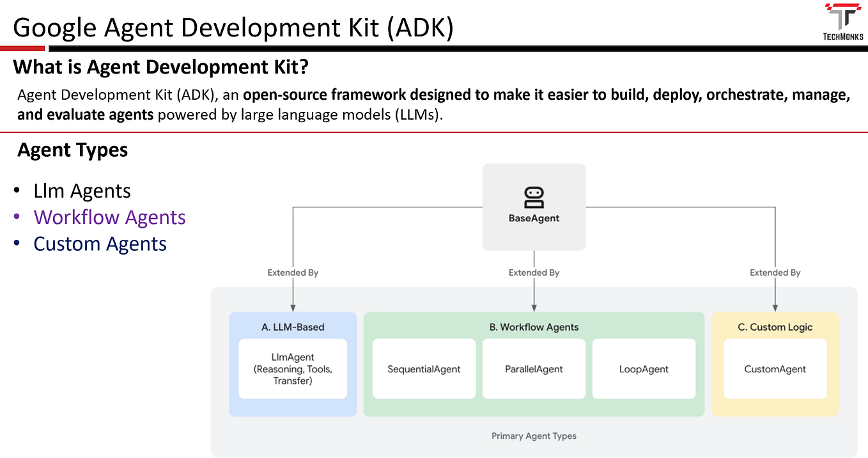Screen dimensions: 868x458
Task: Select the Workflow Agents bullet item
Action: (109, 217)
